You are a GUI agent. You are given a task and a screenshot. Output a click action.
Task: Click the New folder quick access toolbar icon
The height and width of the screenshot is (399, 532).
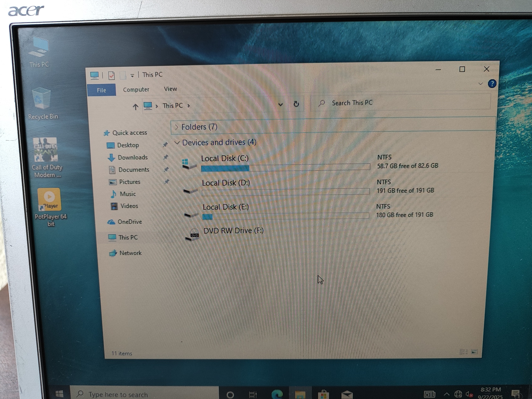click(123, 75)
